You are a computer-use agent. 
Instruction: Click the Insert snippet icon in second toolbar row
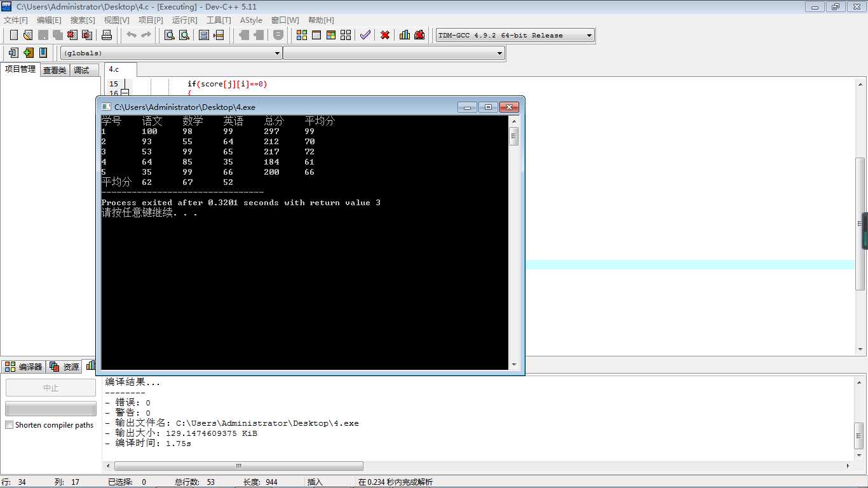tap(13, 53)
